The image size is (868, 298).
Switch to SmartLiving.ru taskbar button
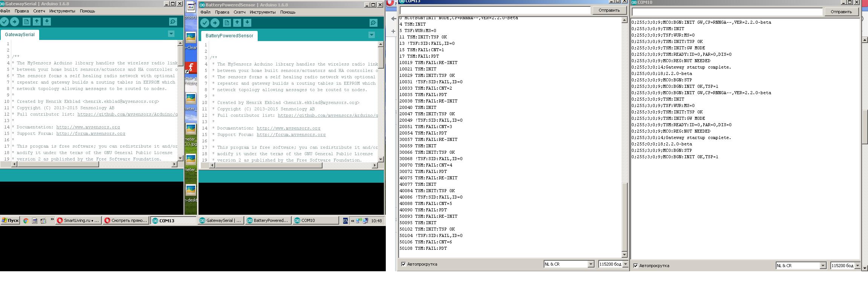point(78,221)
